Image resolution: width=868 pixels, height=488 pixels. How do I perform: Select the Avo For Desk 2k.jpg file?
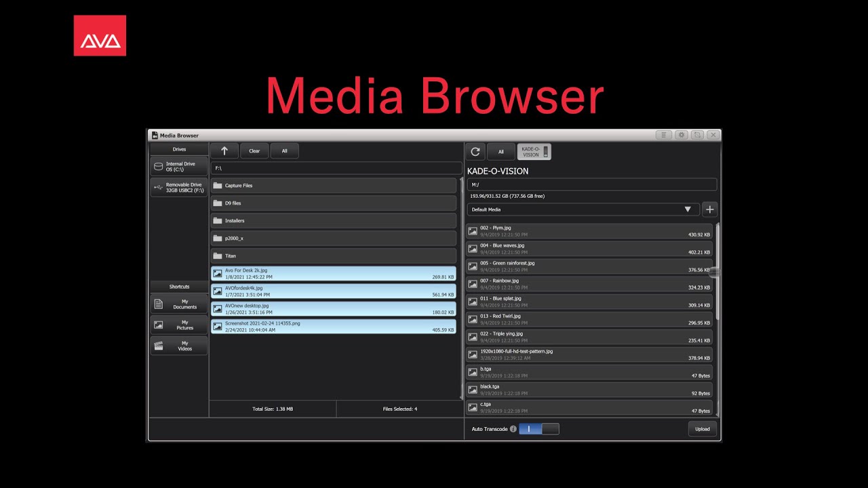point(334,274)
